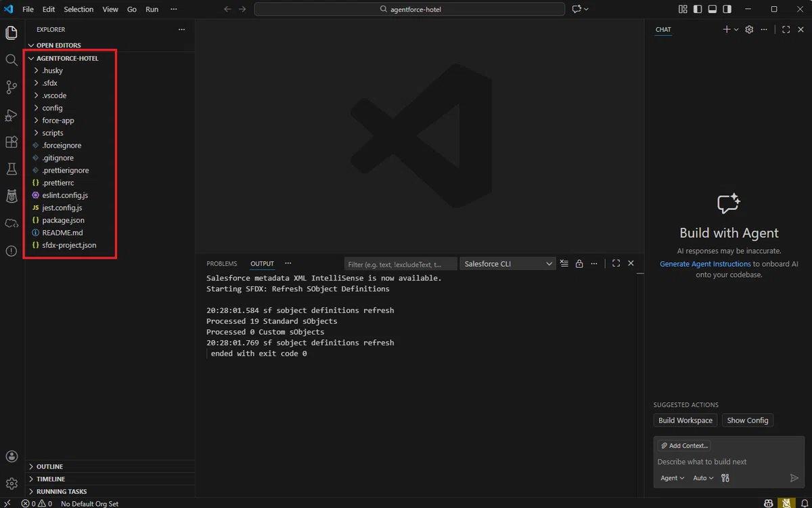Viewport: 812px width, 508px height.
Task: Open the Manage gear in activity bar
Action: click(12, 484)
